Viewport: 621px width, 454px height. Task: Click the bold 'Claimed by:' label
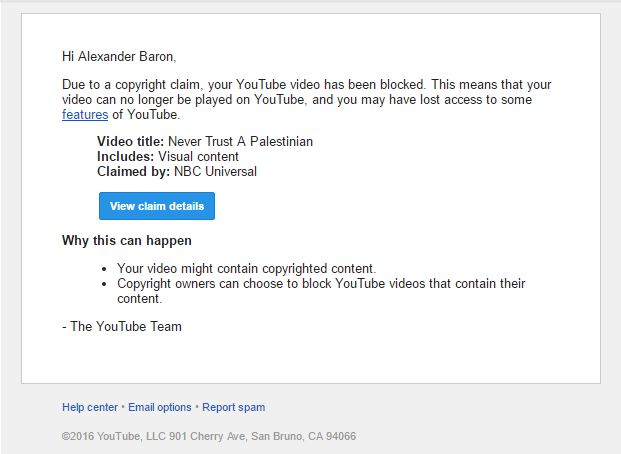(x=134, y=172)
